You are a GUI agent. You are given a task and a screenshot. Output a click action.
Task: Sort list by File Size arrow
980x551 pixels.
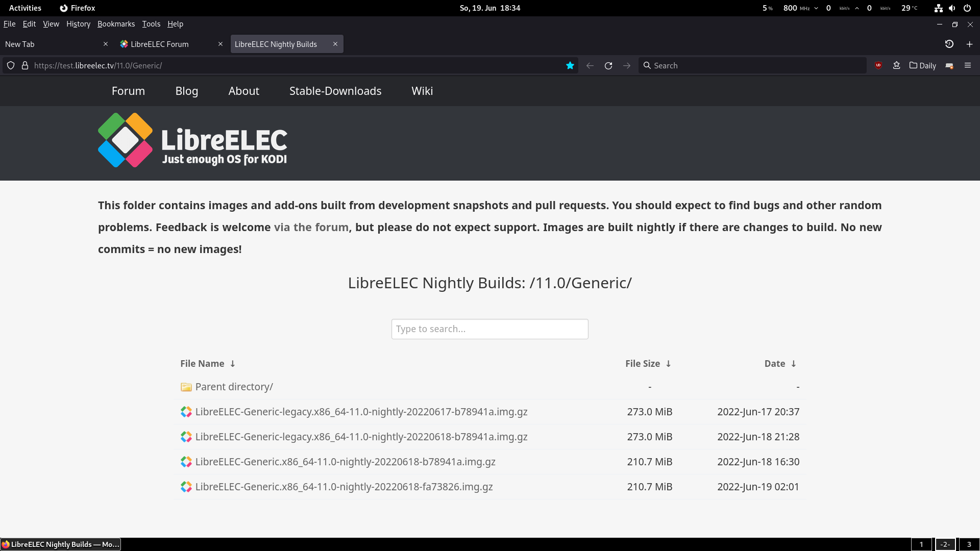[668, 364]
